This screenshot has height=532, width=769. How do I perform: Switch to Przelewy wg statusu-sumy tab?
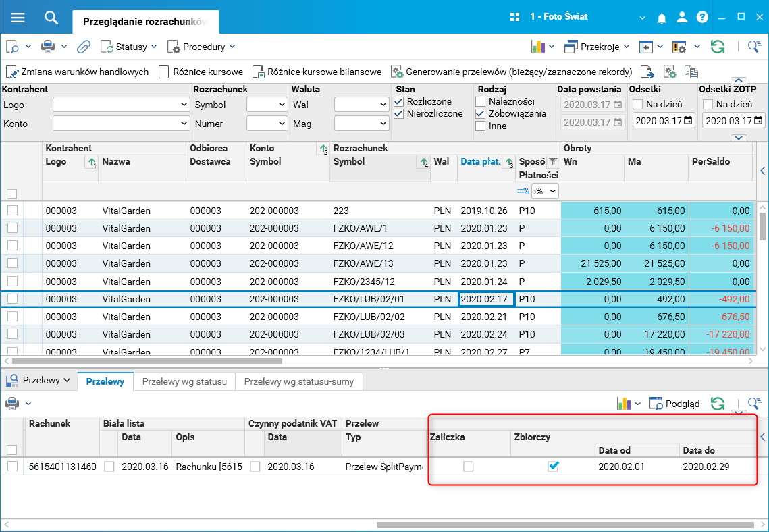pyautogui.click(x=299, y=382)
